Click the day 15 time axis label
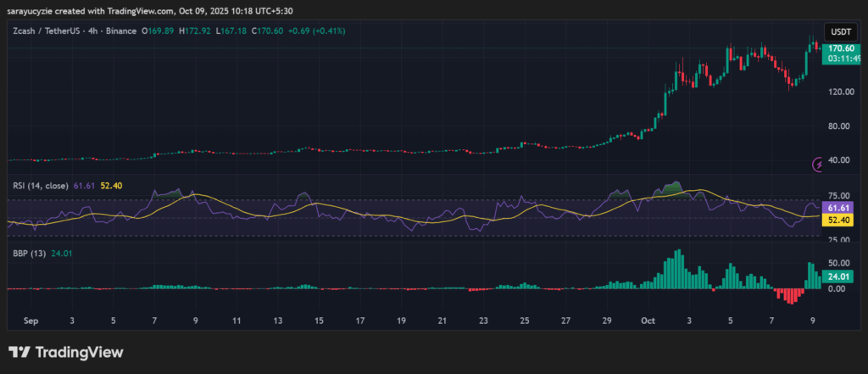 (x=318, y=321)
